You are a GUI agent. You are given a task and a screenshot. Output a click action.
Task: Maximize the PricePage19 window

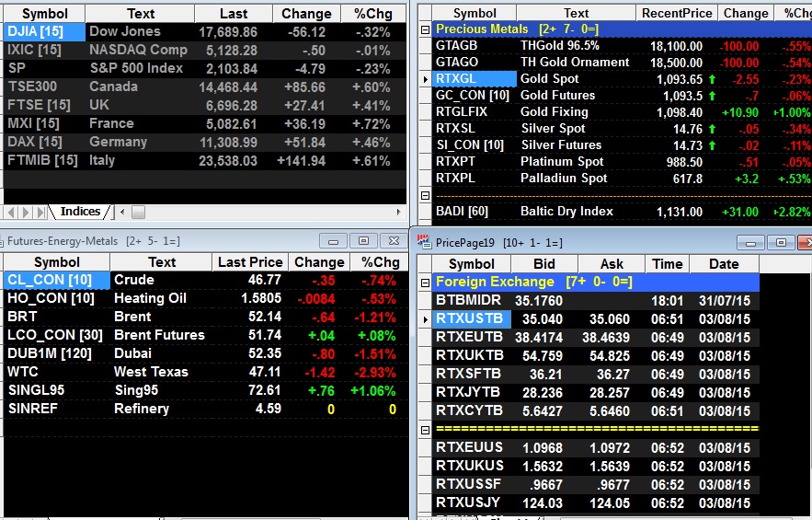782,243
